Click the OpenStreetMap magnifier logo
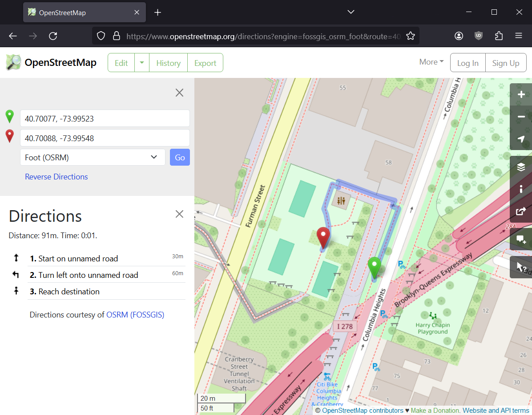The height and width of the screenshot is (415, 532). 14,62
